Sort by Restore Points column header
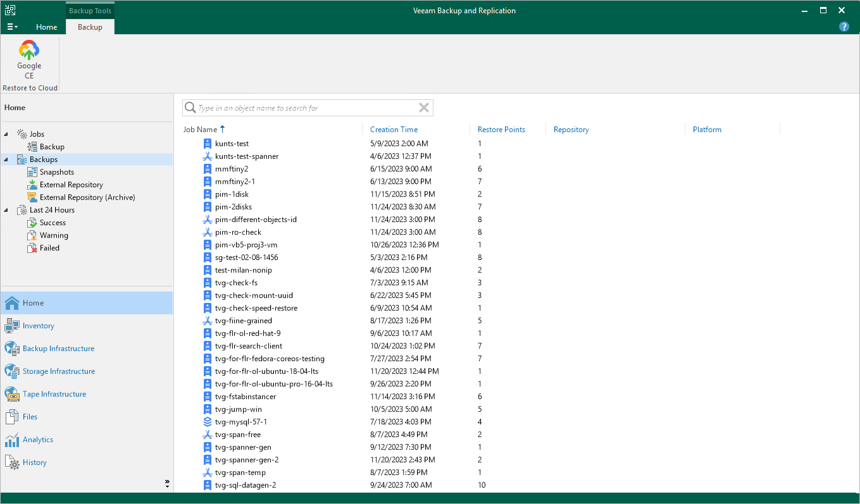Image resolution: width=860 pixels, height=504 pixels. (x=501, y=130)
